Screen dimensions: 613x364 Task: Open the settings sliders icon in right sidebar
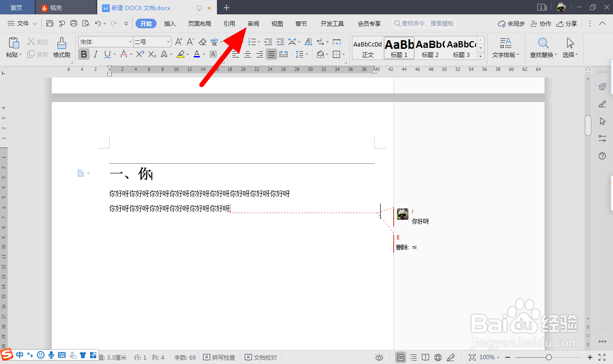pos(602,138)
